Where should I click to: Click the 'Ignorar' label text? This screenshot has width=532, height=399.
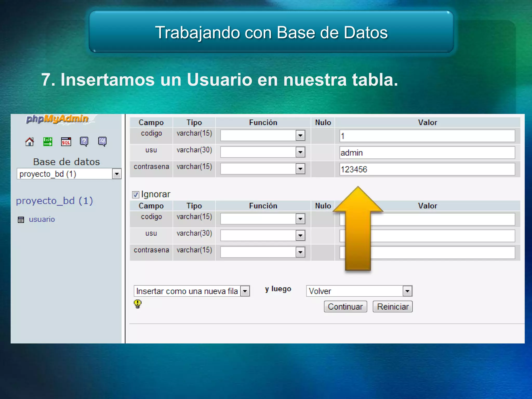(x=156, y=194)
